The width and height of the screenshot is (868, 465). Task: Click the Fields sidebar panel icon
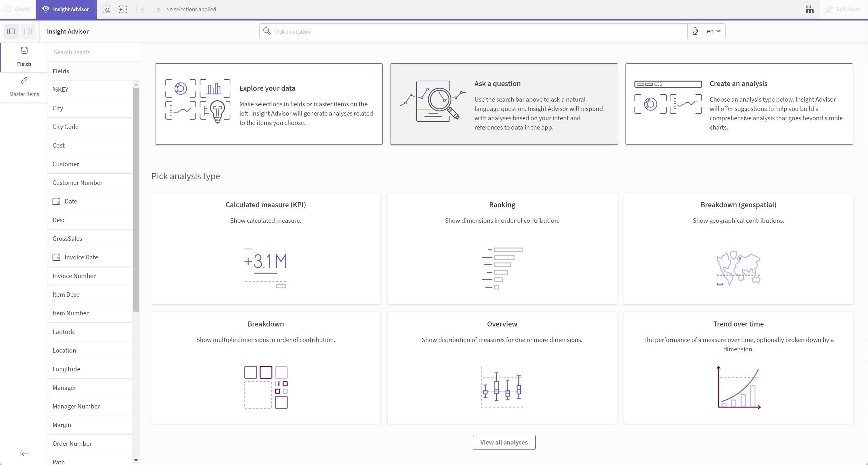click(x=24, y=56)
